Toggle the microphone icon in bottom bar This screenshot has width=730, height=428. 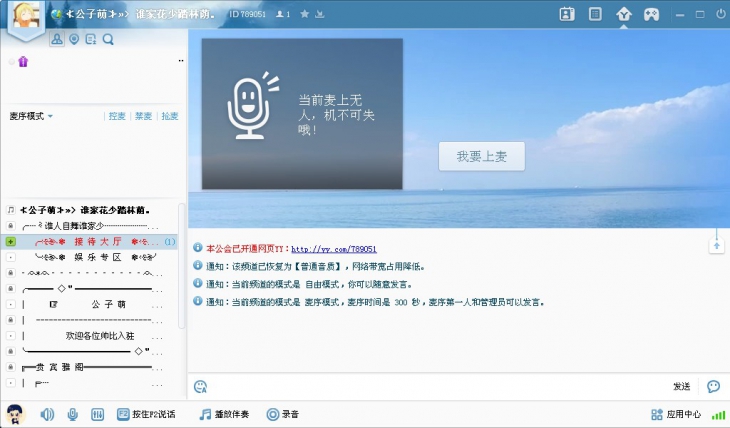[x=72, y=414]
